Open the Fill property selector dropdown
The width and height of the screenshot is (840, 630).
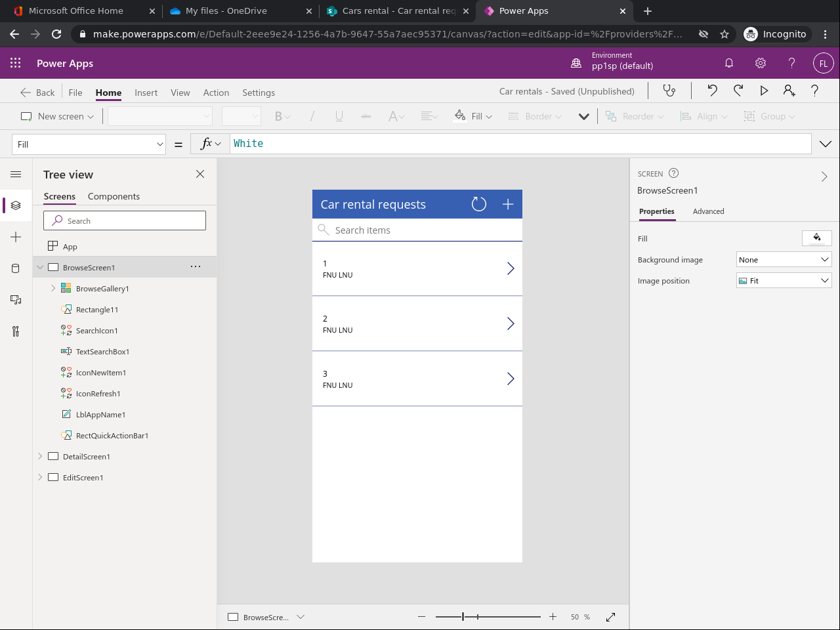pos(89,144)
